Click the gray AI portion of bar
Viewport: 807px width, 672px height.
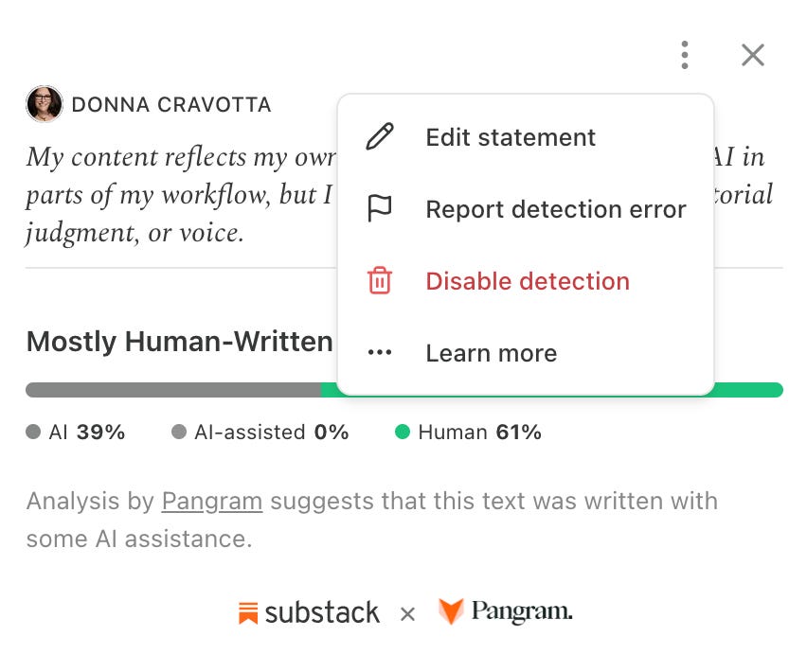click(x=173, y=390)
